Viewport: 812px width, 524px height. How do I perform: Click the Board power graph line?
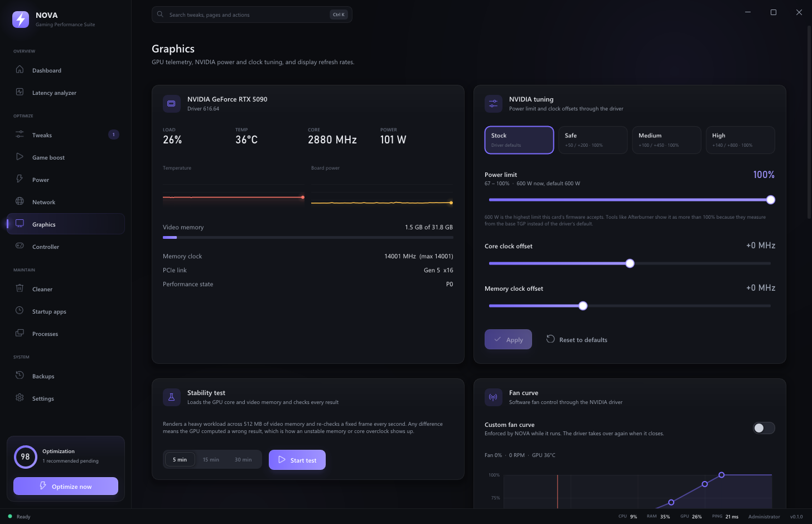coord(382,203)
